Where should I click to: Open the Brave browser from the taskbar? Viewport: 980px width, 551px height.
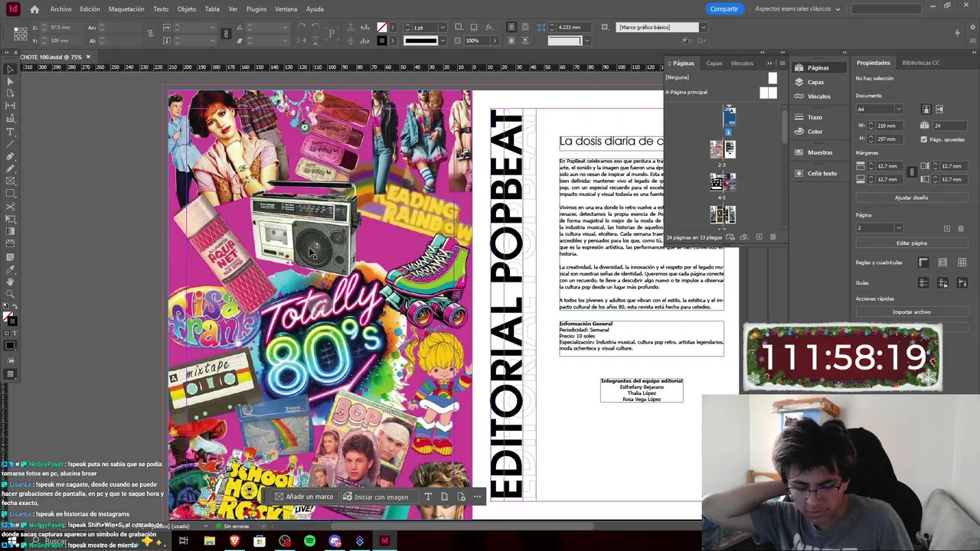[234, 541]
